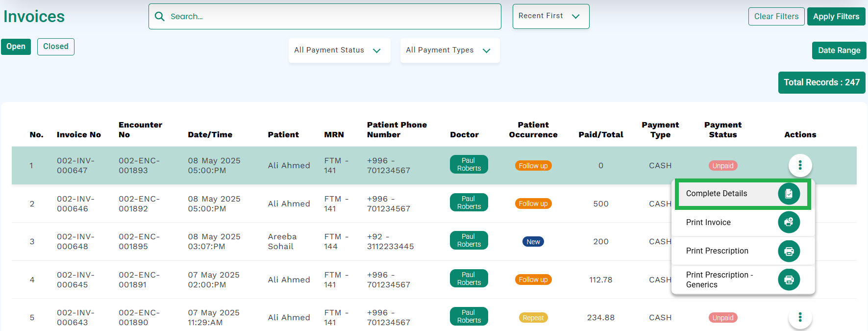Switch to the Closed invoices tab
Screen dimensions: 868x331
tap(56, 47)
